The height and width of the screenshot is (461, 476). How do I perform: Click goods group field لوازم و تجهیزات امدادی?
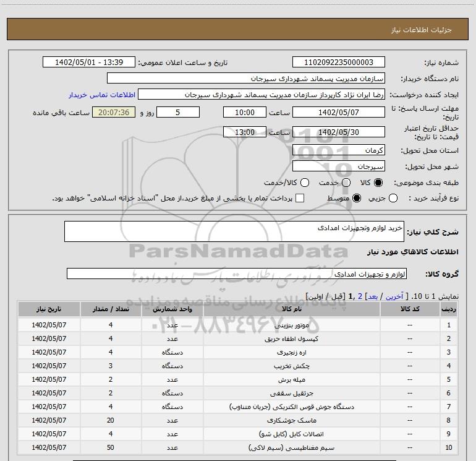click(x=237, y=274)
